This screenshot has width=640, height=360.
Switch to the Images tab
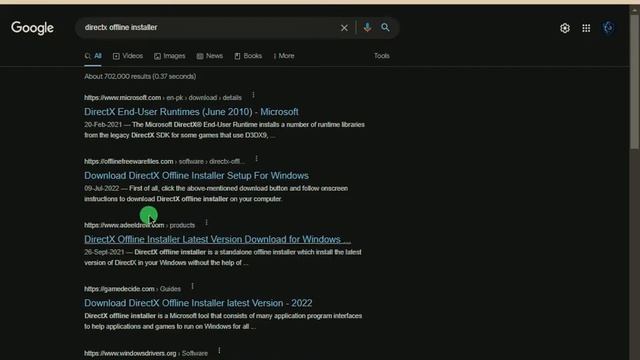click(x=169, y=56)
